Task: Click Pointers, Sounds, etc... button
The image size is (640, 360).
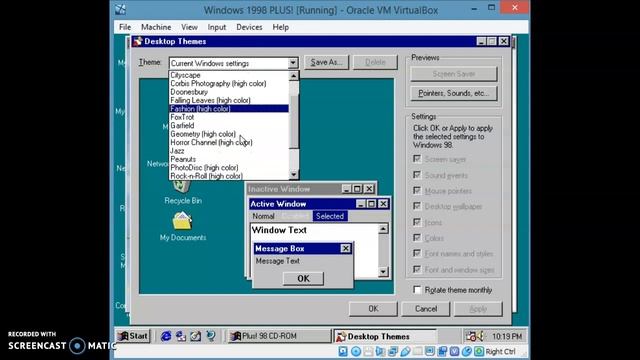Action: pyautogui.click(x=454, y=93)
